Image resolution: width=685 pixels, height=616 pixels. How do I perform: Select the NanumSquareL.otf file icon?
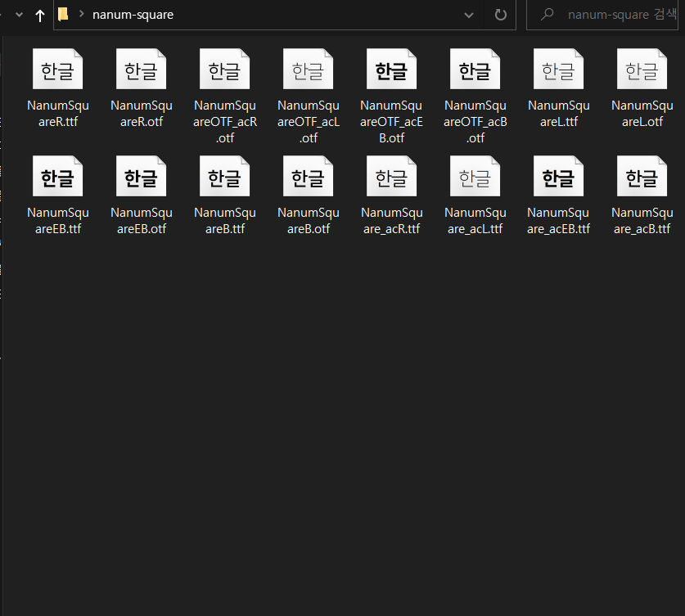(x=642, y=69)
